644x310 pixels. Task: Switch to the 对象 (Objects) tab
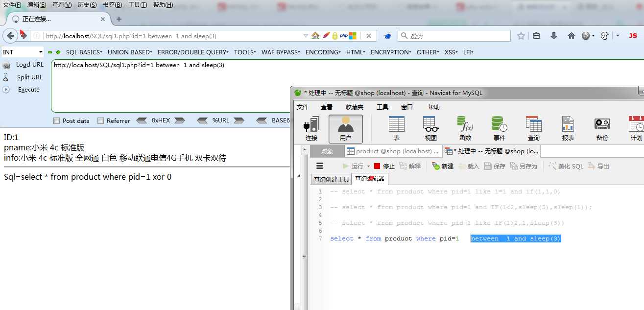tap(327, 151)
